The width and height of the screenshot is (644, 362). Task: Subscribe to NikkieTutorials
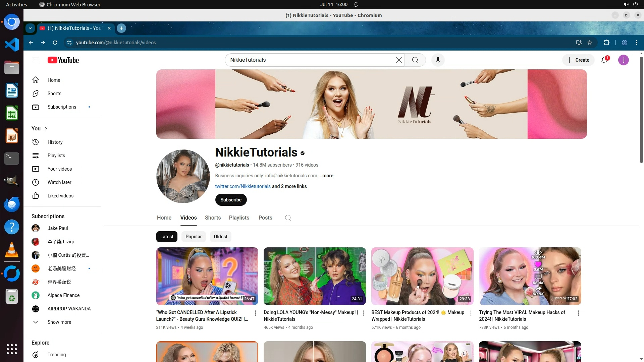tap(231, 200)
